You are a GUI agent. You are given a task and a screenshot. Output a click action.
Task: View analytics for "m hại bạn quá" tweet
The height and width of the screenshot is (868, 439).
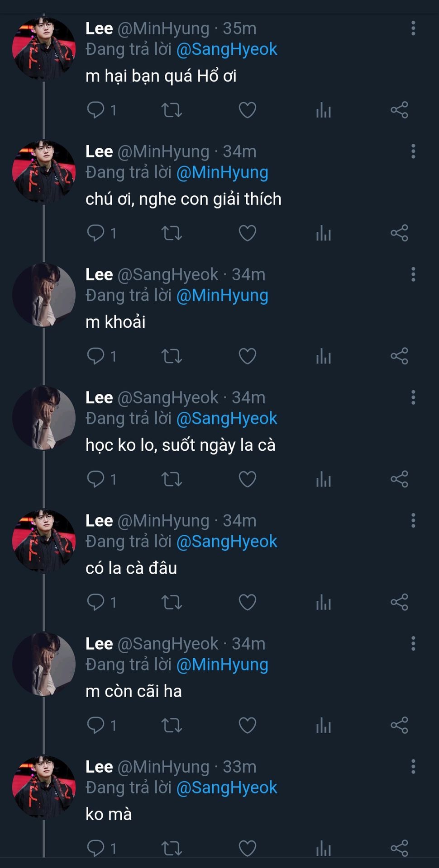[324, 110]
